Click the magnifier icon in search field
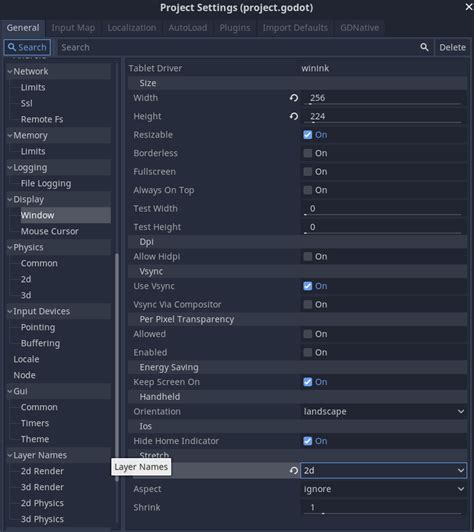Screen dimensions: 474x532 click(x=424, y=47)
